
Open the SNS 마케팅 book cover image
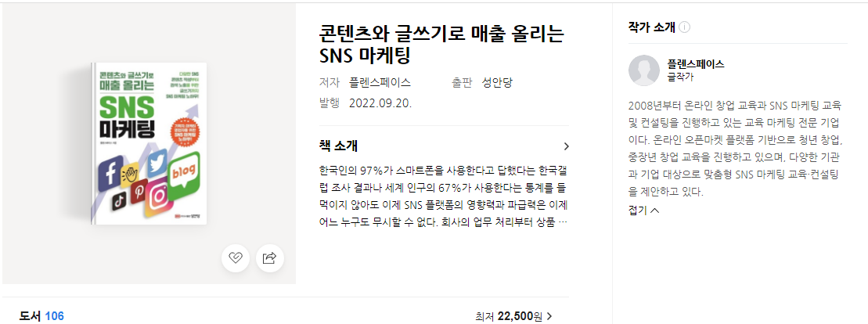[x=149, y=143]
